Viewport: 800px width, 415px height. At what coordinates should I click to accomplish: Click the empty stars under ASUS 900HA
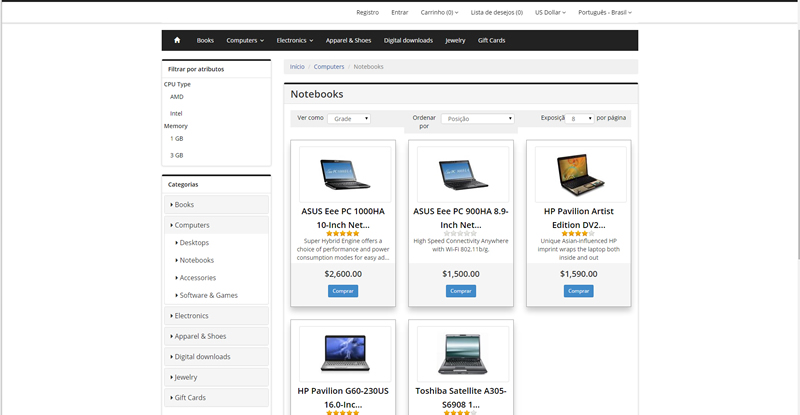(x=460, y=234)
